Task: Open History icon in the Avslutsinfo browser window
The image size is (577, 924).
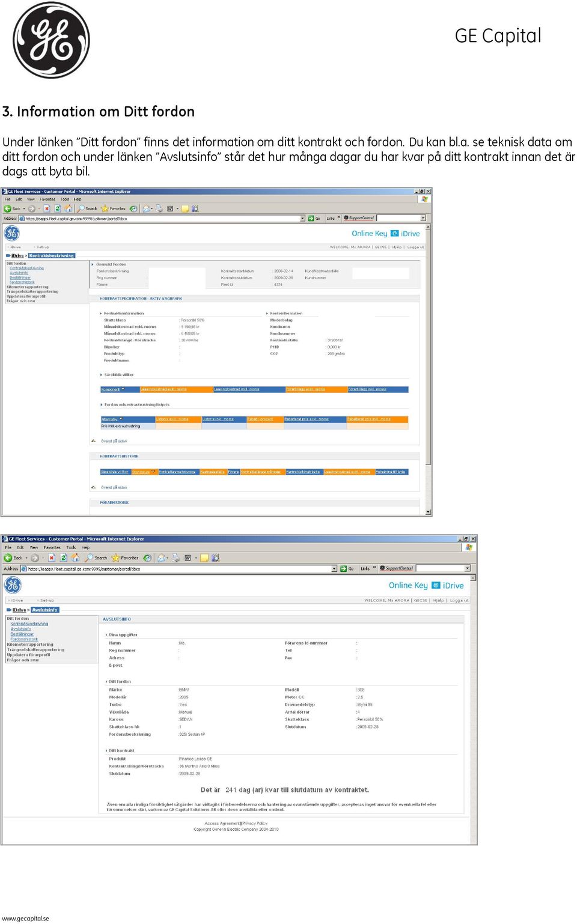Action: 147,558
